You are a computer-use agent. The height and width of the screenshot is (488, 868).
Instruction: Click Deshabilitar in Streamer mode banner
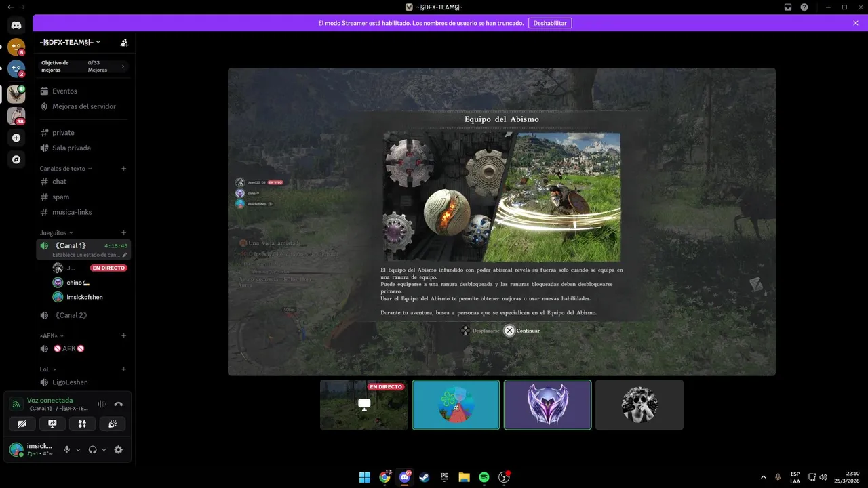(550, 23)
